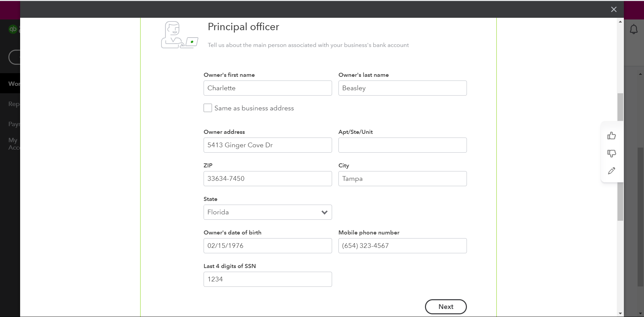Click the Next button

(445, 307)
